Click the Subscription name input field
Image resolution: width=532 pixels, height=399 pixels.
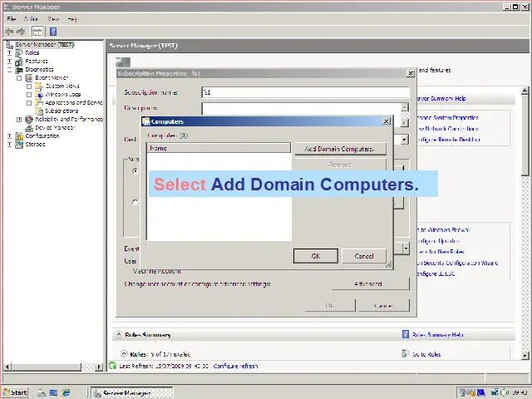pyautogui.click(x=305, y=92)
